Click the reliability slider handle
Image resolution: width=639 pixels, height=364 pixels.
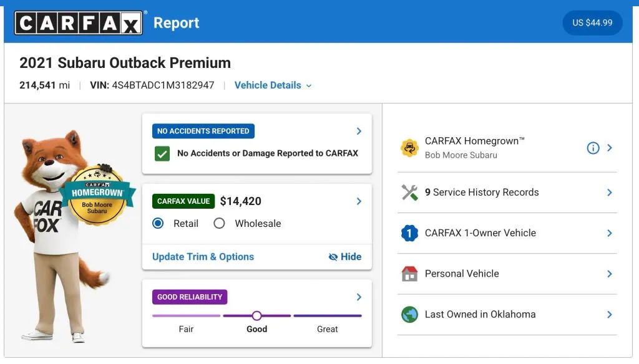[x=256, y=315]
